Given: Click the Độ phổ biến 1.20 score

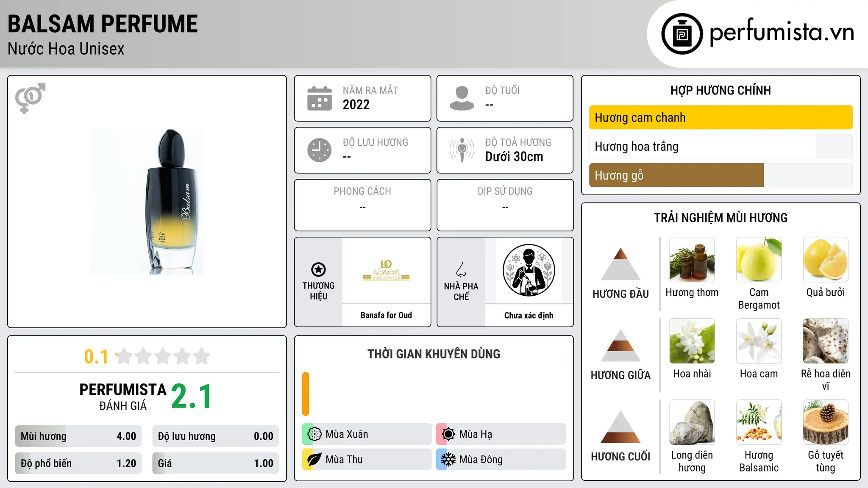Looking at the screenshot, I should (x=78, y=463).
